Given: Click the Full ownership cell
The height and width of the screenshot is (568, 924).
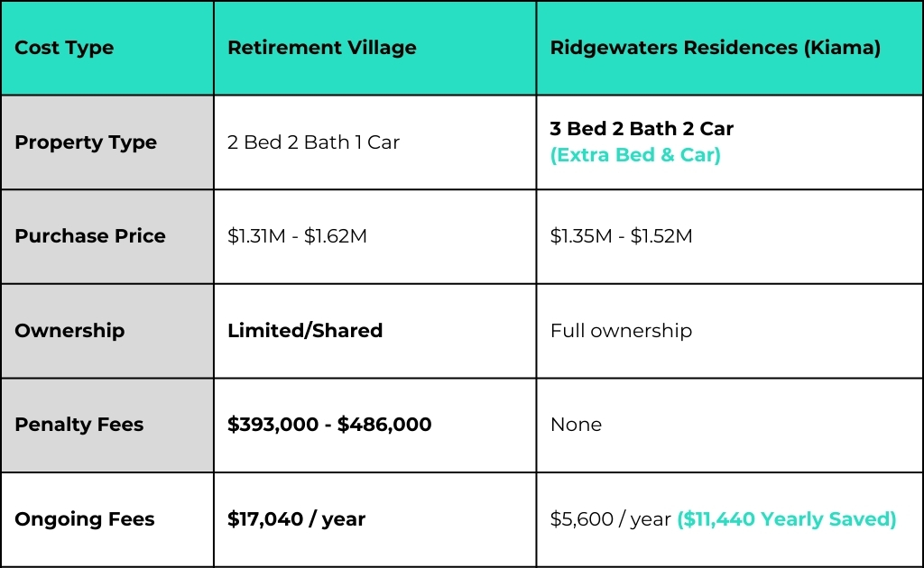Looking at the screenshot, I should 729,331.
